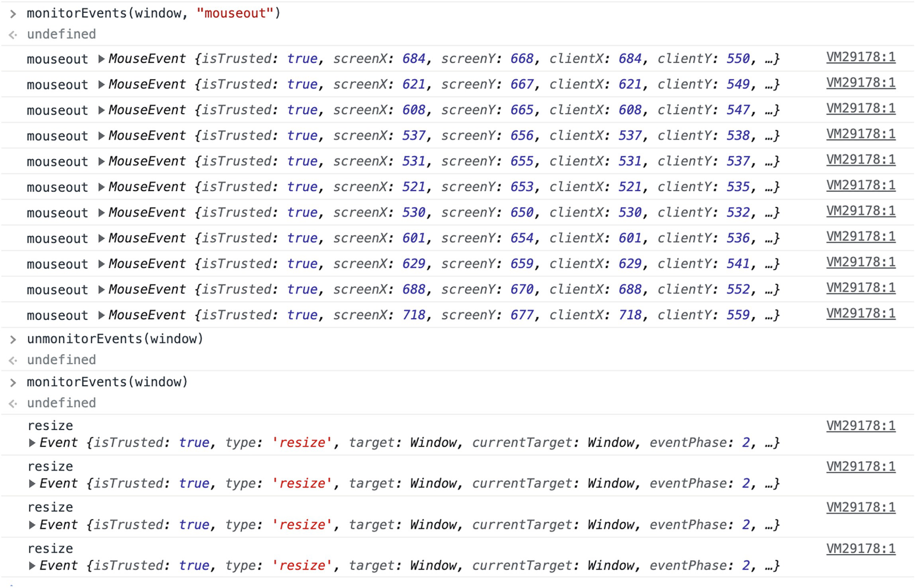Expand the MouseEvent with screenX 684
This screenshot has width=916, height=588.
point(101,59)
